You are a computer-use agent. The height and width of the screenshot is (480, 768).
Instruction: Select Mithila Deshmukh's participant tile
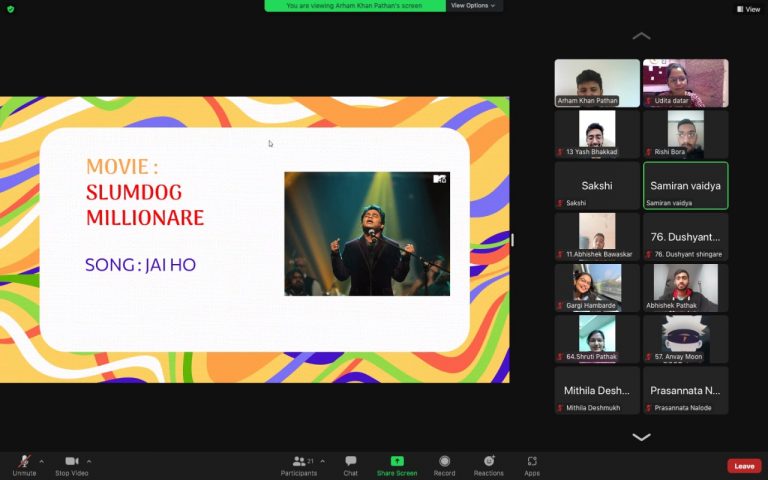click(x=597, y=390)
